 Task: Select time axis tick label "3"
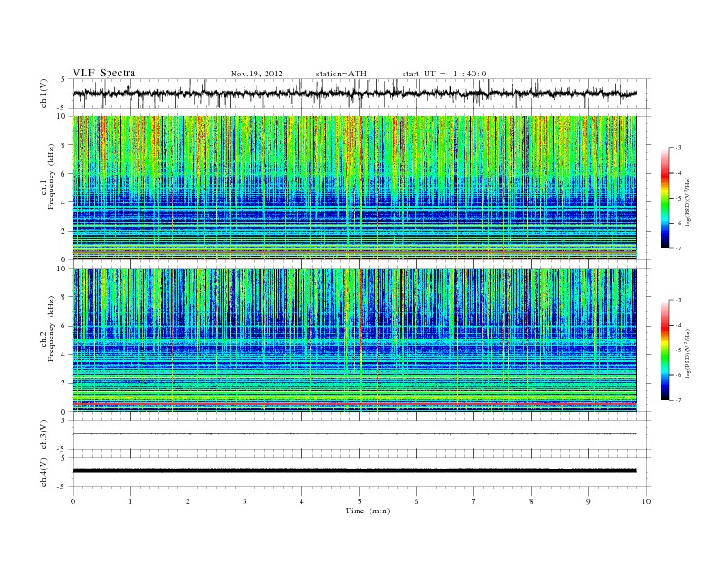245,501
